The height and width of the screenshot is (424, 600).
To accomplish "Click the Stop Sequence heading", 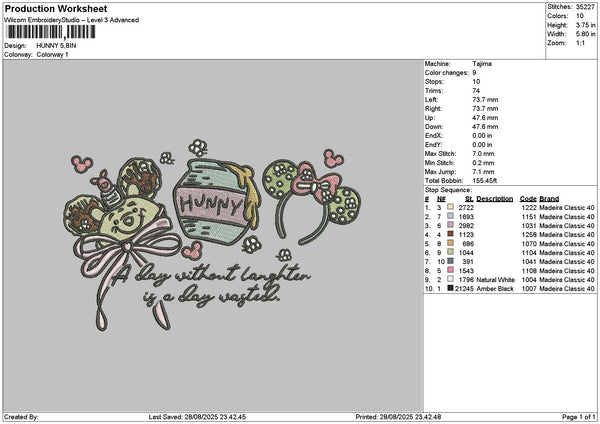I will pos(448,190).
